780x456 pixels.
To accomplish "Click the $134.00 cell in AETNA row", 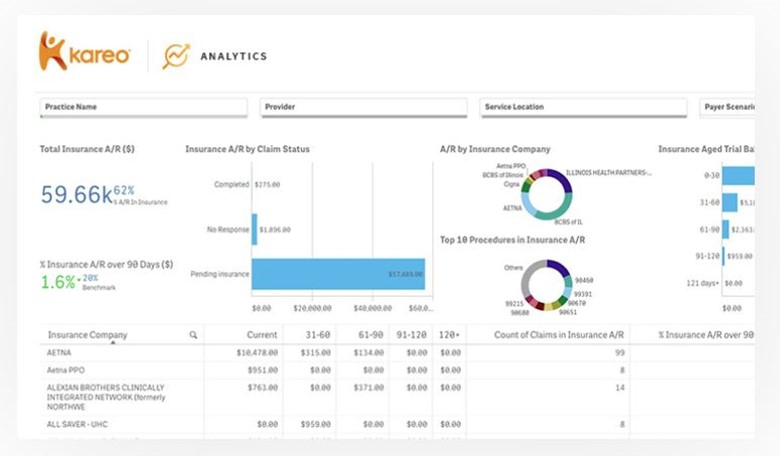I will (x=369, y=353).
